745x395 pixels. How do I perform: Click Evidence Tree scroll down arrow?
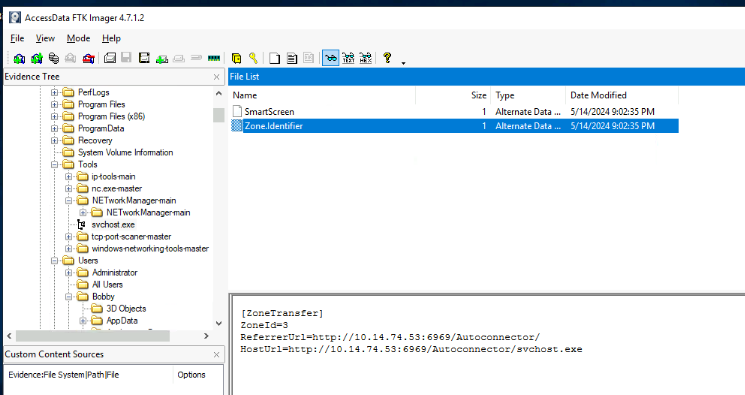pyautogui.click(x=219, y=323)
